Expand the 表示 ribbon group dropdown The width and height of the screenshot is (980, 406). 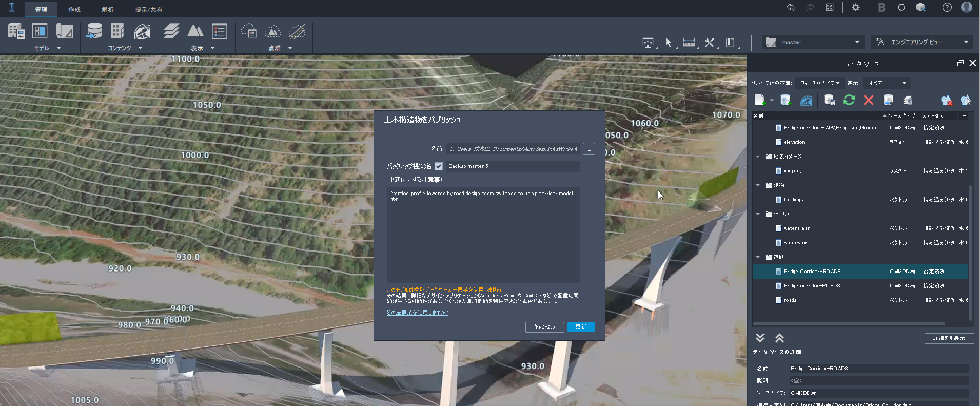(212, 48)
